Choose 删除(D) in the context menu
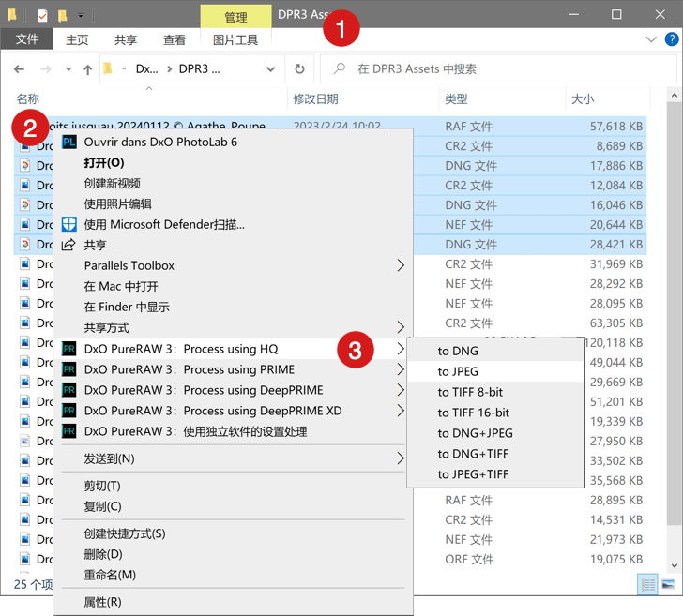 coord(234,554)
